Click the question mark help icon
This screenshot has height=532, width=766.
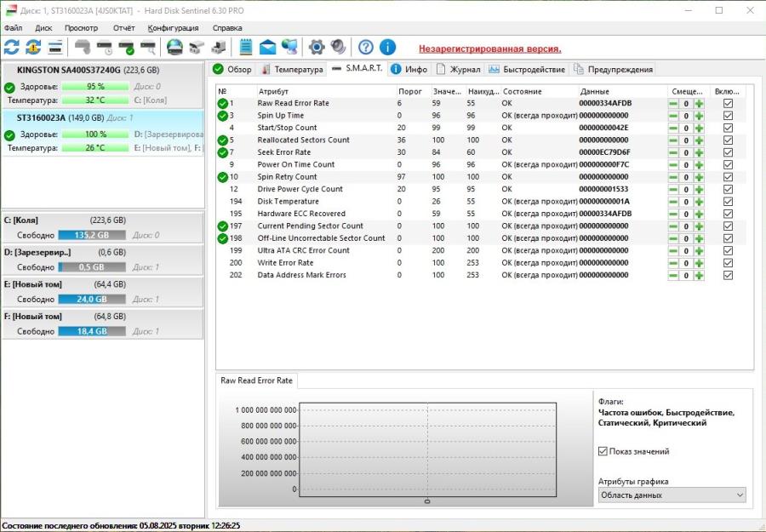(366, 47)
